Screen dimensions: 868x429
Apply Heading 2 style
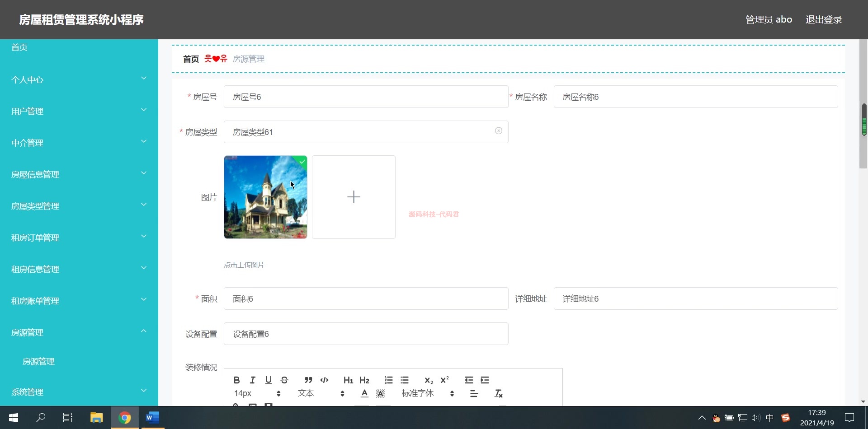click(364, 380)
